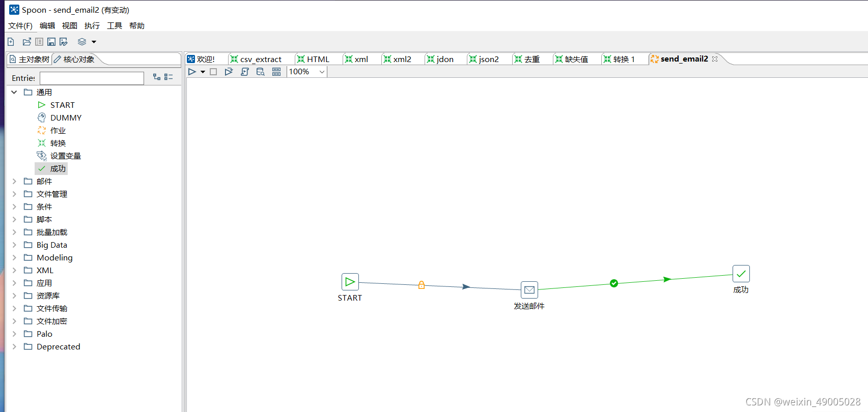Stop the running job

[x=213, y=72]
